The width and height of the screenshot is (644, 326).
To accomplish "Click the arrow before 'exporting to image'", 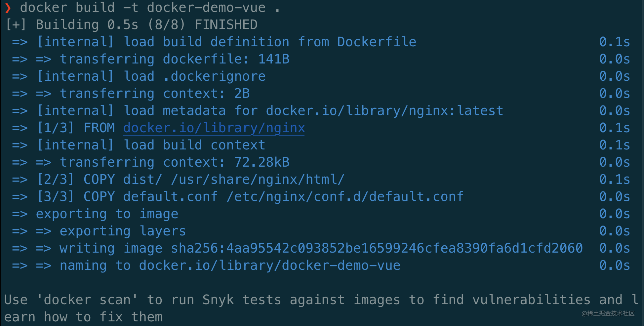I will [20, 214].
